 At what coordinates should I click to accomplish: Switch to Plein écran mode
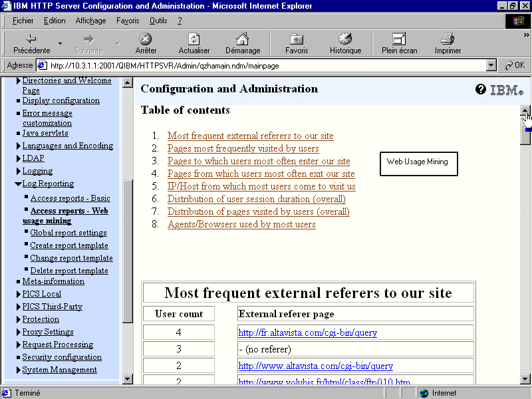399,39
